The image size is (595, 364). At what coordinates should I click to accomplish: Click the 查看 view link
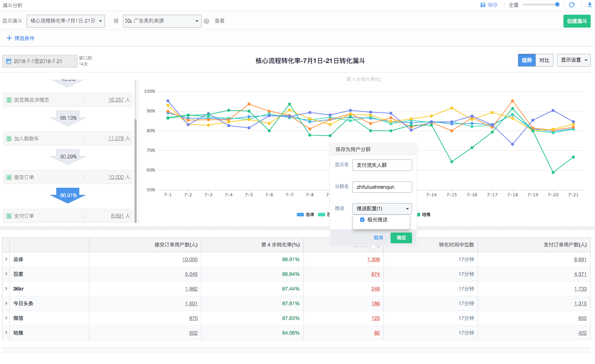click(219, 21)
